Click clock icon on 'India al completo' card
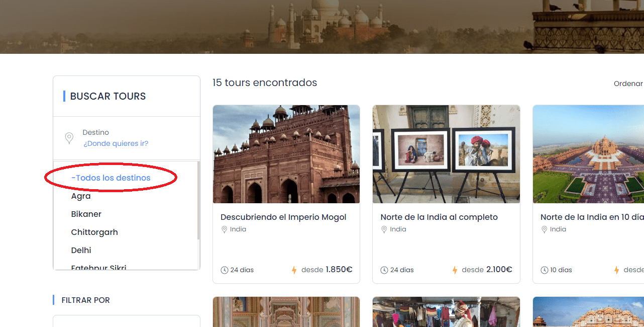The height and width of the screenshot is (327, 644). coord(384,270)
